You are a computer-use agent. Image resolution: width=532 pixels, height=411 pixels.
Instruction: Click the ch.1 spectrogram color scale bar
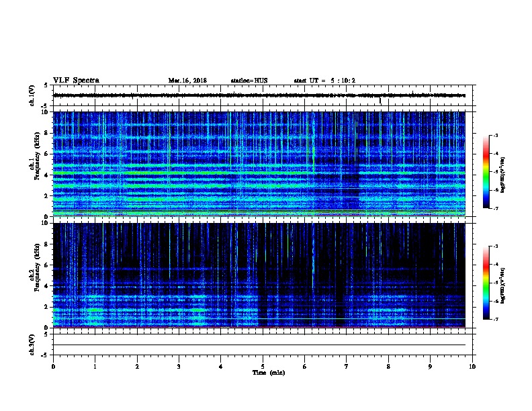486,172
